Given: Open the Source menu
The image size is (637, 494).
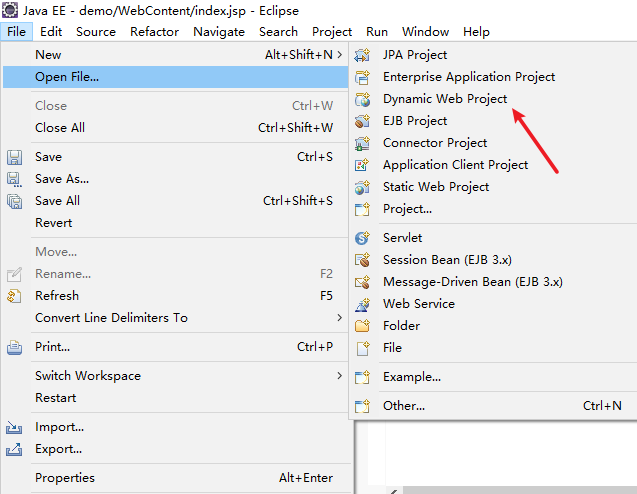Looking at the screenshot, I should pos(96,32).
